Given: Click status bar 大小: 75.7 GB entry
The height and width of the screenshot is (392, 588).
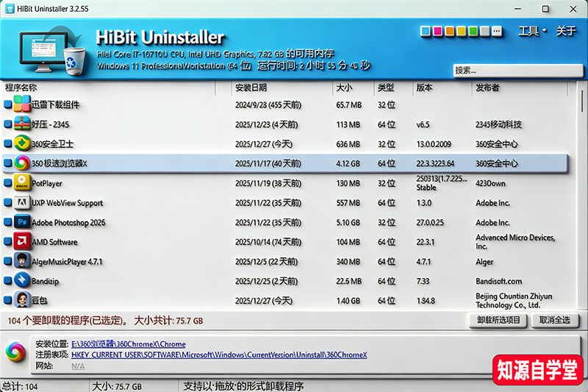Looking at the screenshot, I should (117, 386).
